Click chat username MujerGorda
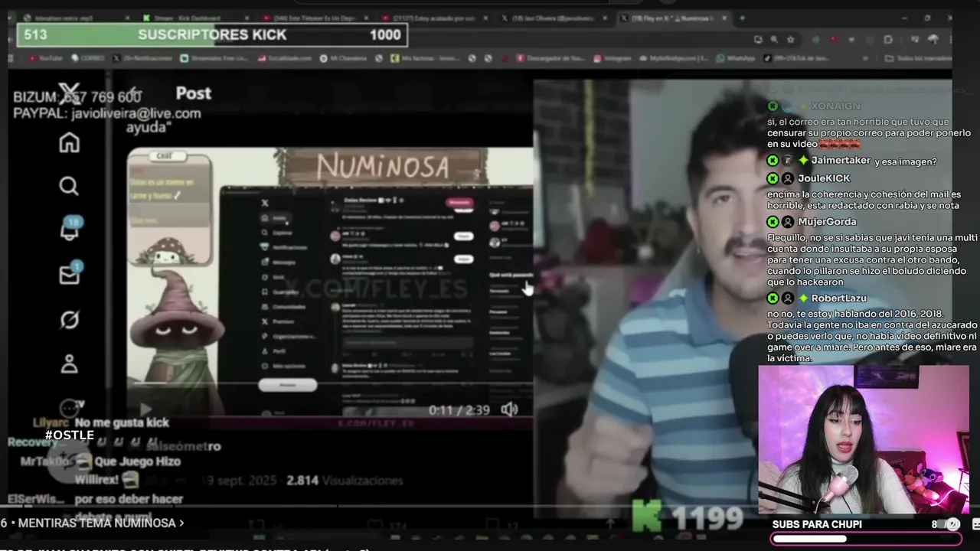This screenshot has height=551, width=980. point(827,222)
